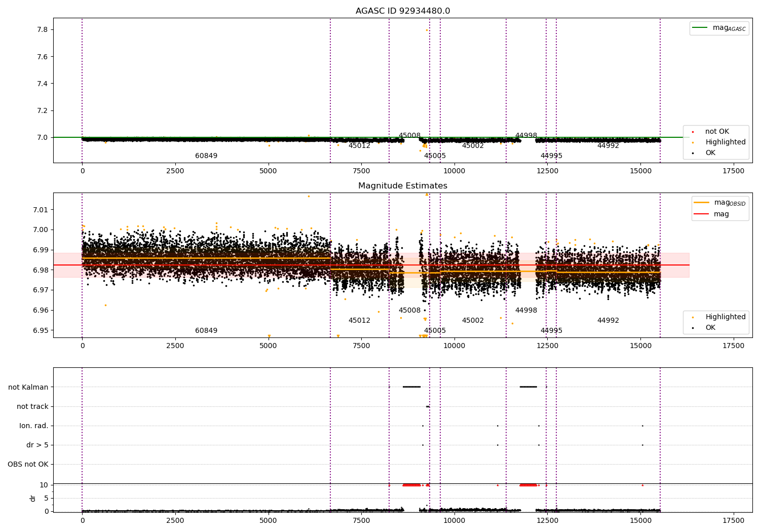
Task: Click the 'not track' axis label
Action: pyautogui.click(x=32, y=407)
